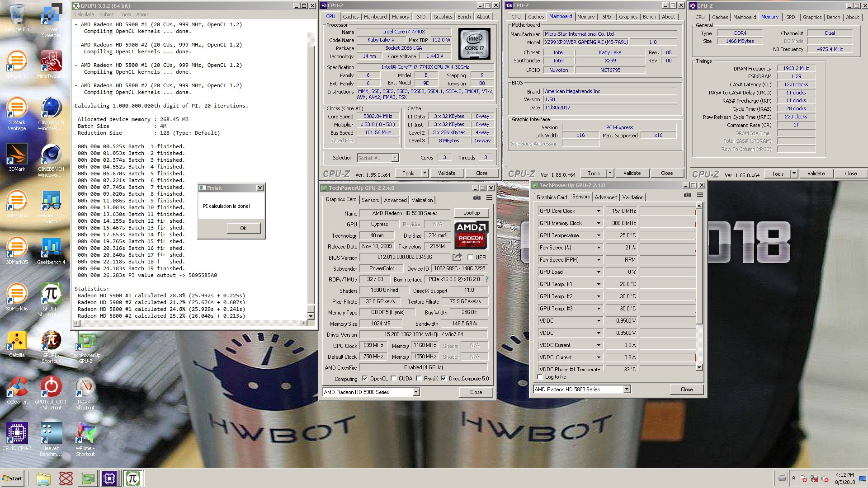
Task: Toggle UEFI checkbox in GPU-Z
Action: click(471, 258)
